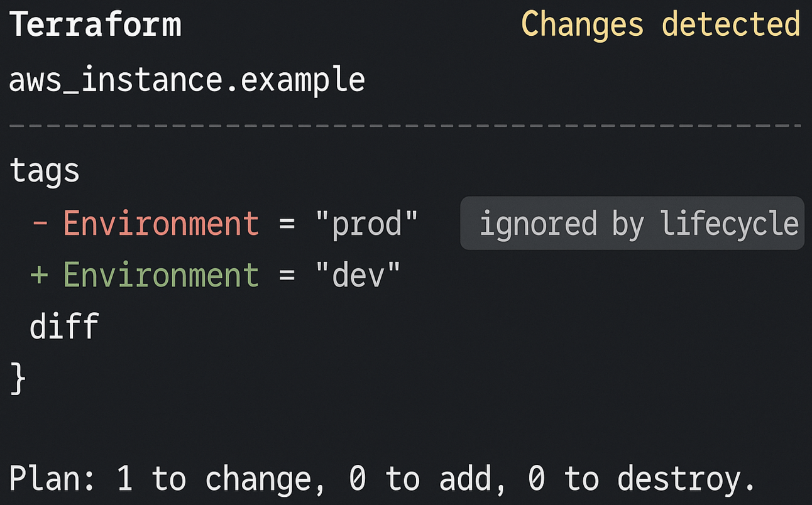The image size is (812, 505).
Task: Click the closing curly brace
Action: (x=18, y=379)
